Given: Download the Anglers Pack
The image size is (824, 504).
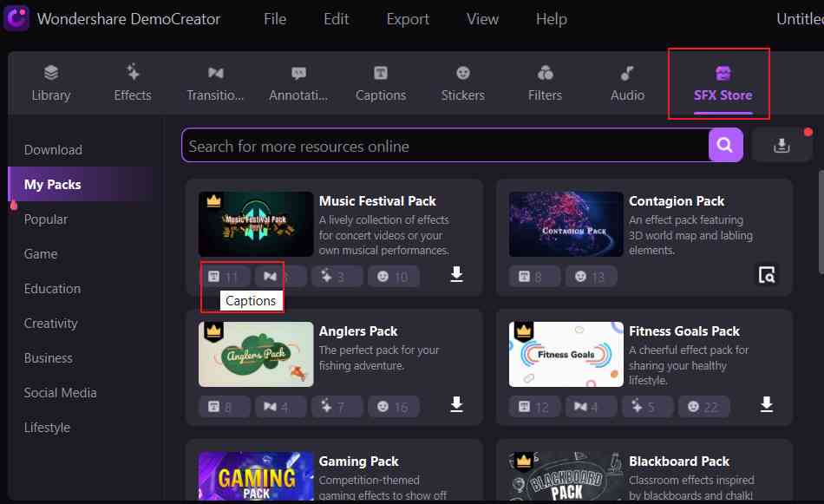Looking at the screenshot, I should 456,404.
